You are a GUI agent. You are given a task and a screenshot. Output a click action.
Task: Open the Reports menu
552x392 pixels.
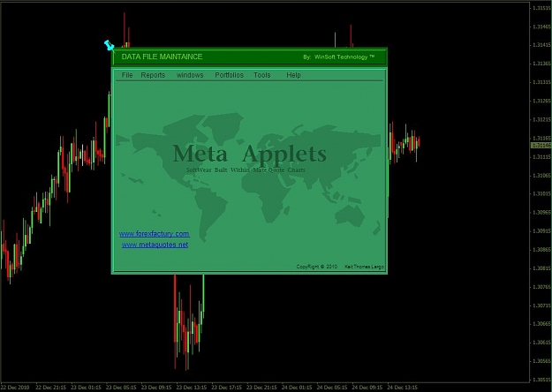(153, 75)
